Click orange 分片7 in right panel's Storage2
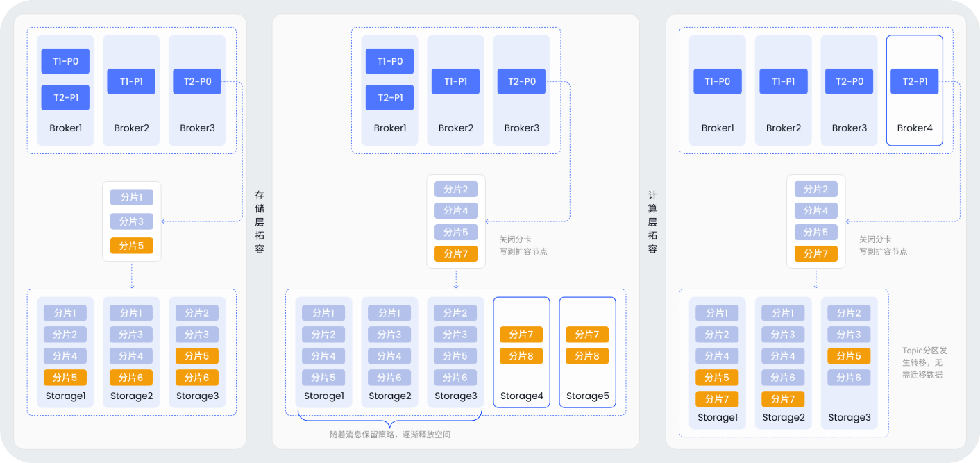 783,399
